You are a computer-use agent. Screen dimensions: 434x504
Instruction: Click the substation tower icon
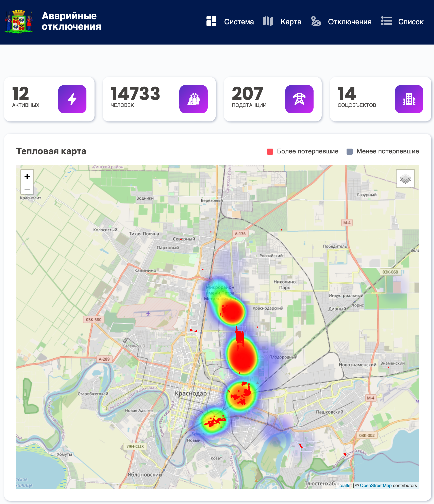[x=299, y=99]
